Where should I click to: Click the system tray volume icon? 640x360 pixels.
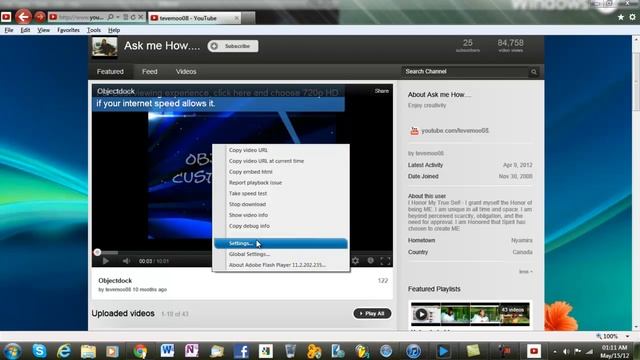(566, 351)
